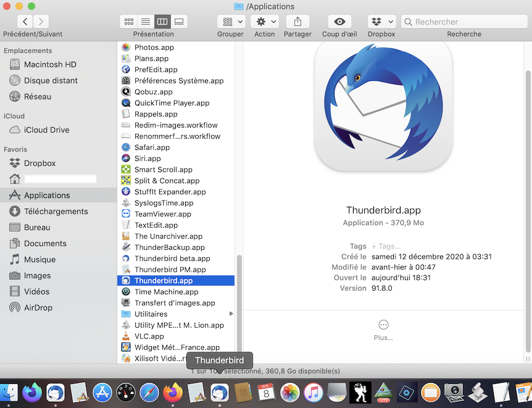Select The Unarchiver.app
The height and width of the screenshot is (408, 532).
176,236
